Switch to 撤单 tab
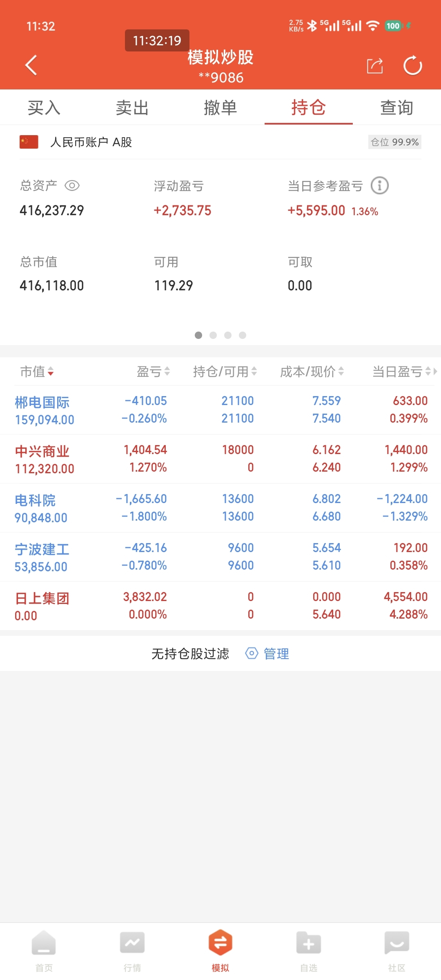 coord(220,108)
